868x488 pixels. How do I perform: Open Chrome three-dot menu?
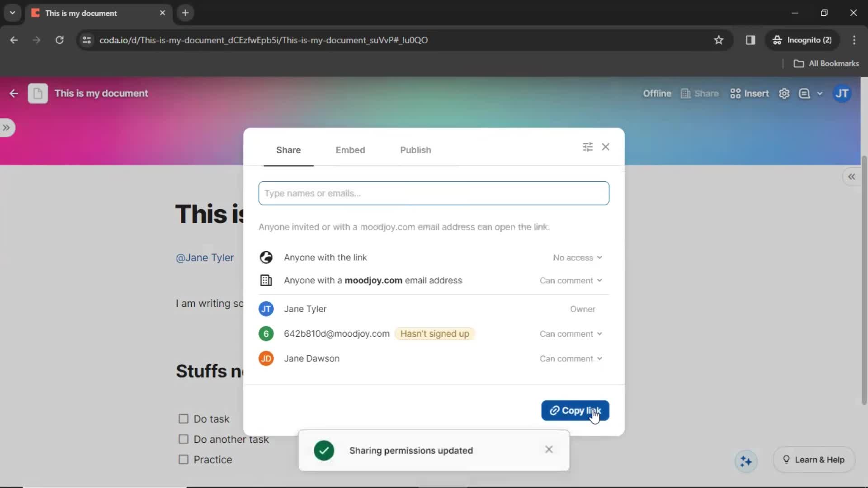coord(854,40)
